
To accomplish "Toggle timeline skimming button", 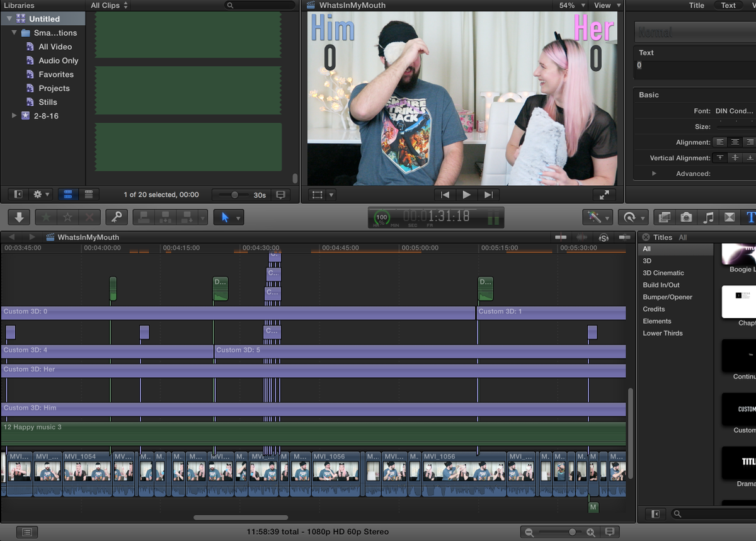I will [561, 237].
